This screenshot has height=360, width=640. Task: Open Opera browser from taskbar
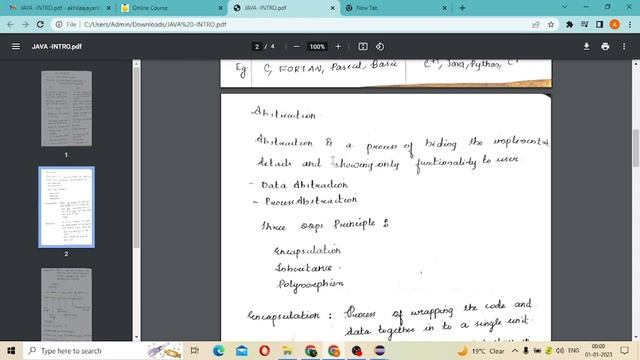[x=264, y=351]
